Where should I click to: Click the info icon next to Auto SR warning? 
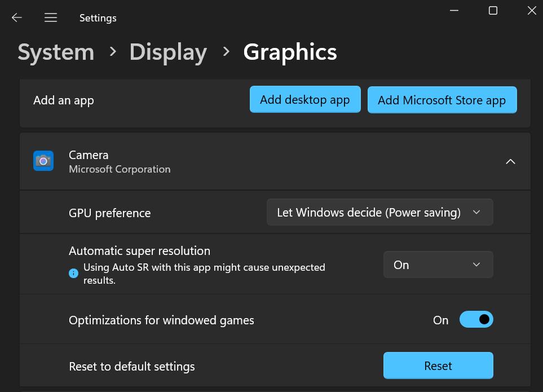click(x=73, y=273)
